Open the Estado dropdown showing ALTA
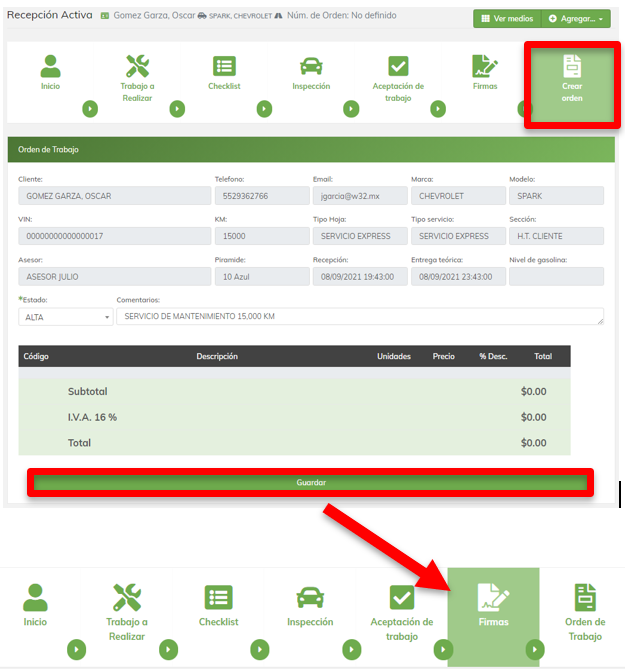625x672 pixels. point(65,316)
